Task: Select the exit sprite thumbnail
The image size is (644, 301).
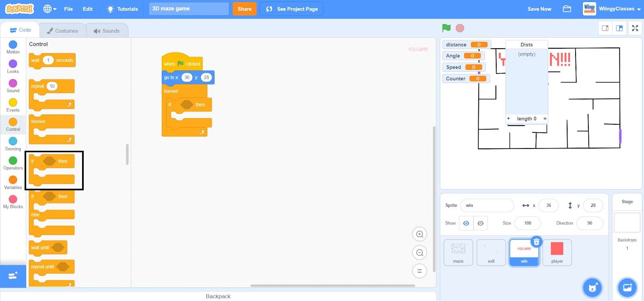Action: click(x=491, y=252)
